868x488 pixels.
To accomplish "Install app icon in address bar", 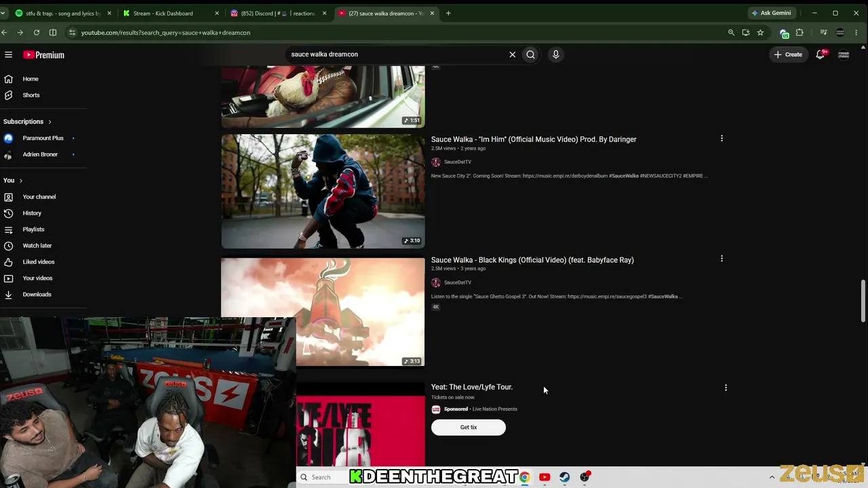I will click(x=746, y=33).
